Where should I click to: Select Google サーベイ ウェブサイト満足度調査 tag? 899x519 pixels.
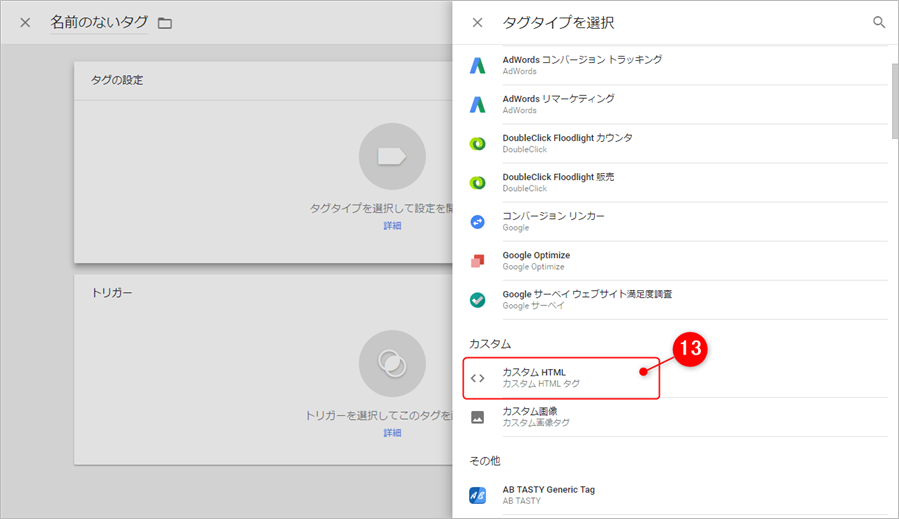point(678,299)
